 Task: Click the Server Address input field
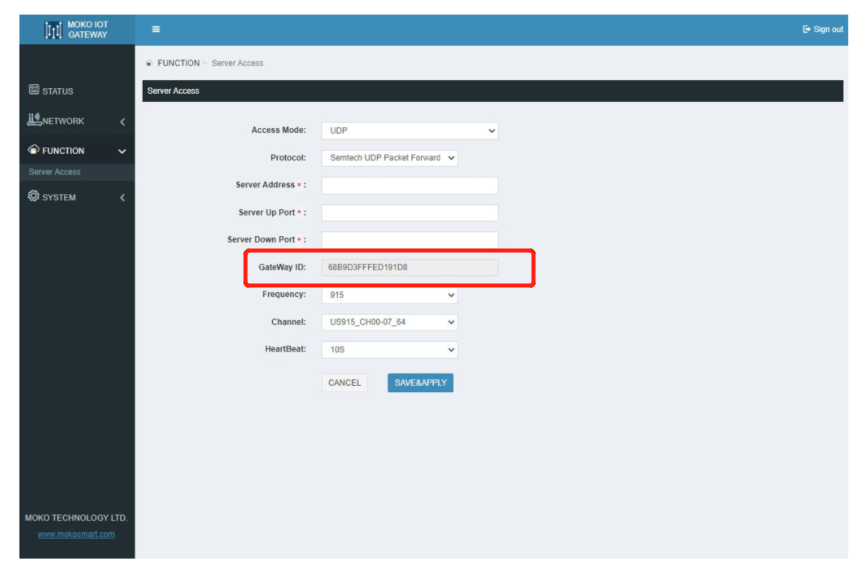[x=409, y=185]
